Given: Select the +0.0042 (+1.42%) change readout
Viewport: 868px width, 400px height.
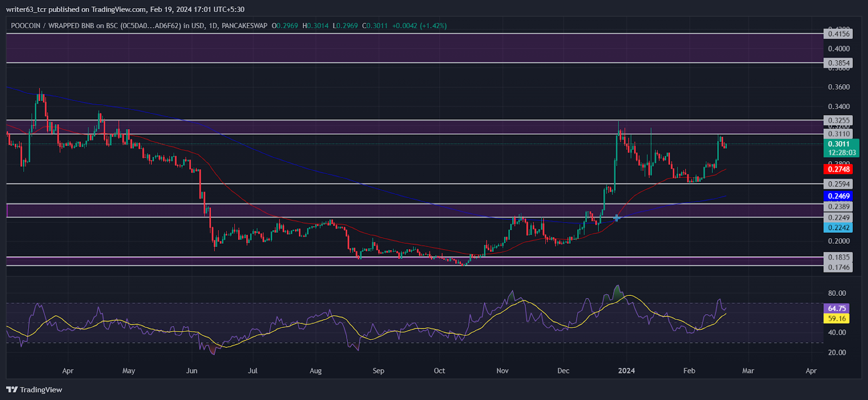Looking at the screenshot, I should pos(419,26).
